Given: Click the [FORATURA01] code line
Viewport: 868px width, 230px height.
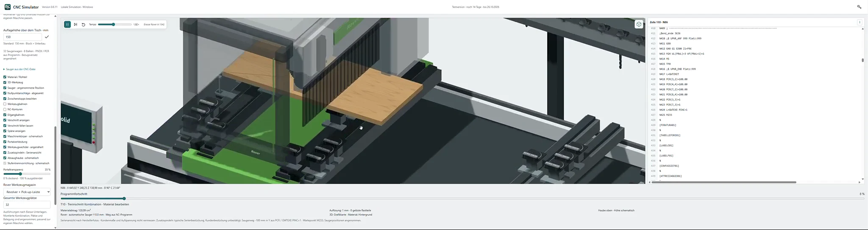Looking at the screenshot, I should 668,125.
